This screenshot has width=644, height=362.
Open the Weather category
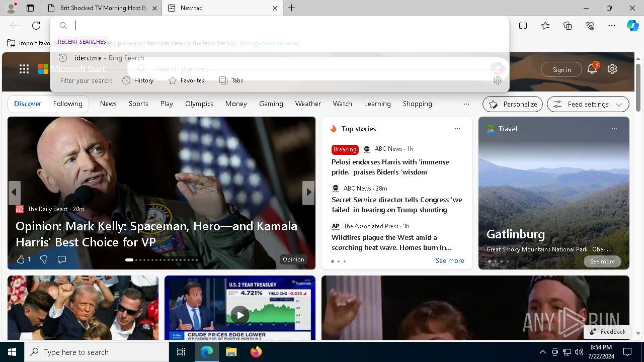(x=308, y=104)
